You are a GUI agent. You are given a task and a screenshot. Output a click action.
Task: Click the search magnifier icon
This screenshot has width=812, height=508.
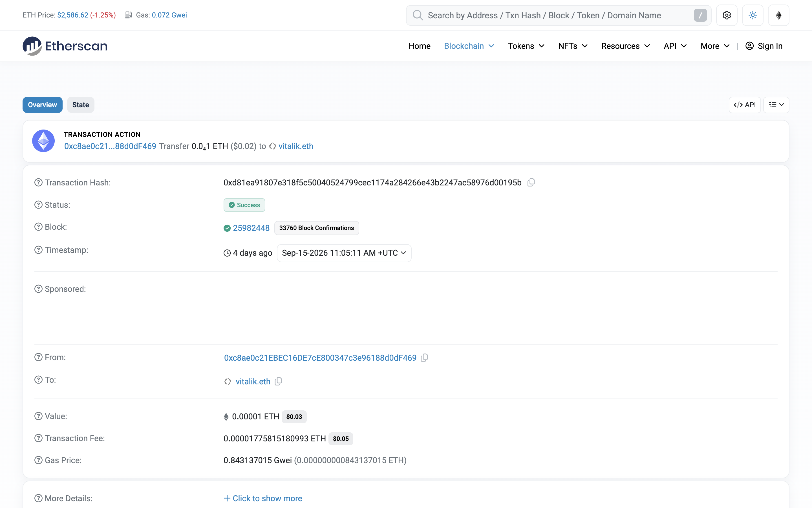(x=417, y=15)
